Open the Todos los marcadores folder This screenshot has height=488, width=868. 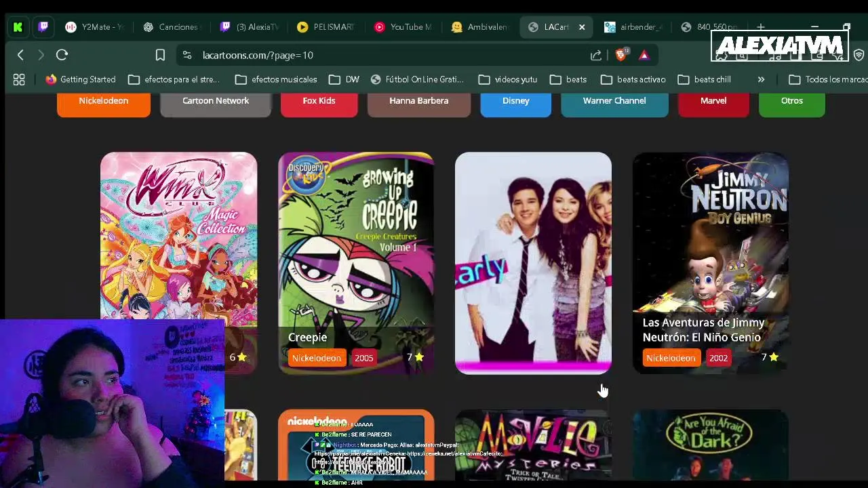828,79
